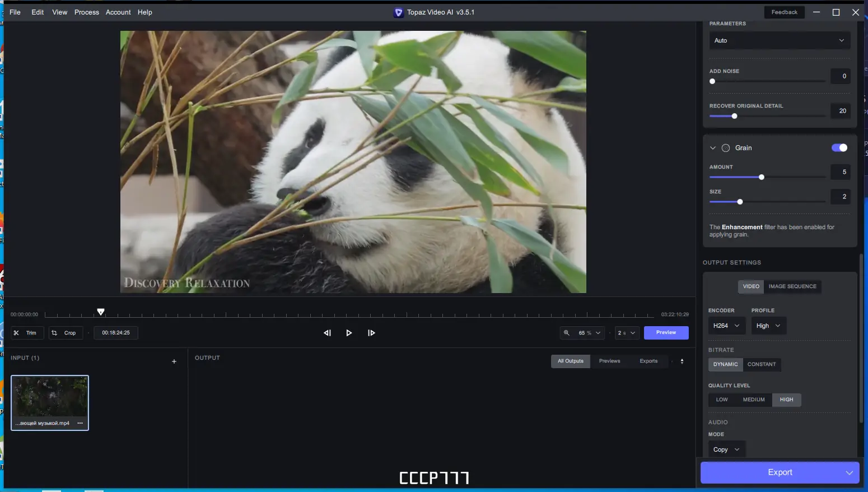Step forward one frame
Image resolution: width=868 pixels, height=492 pixels.
pyautogui.click(x=371, y=333)
